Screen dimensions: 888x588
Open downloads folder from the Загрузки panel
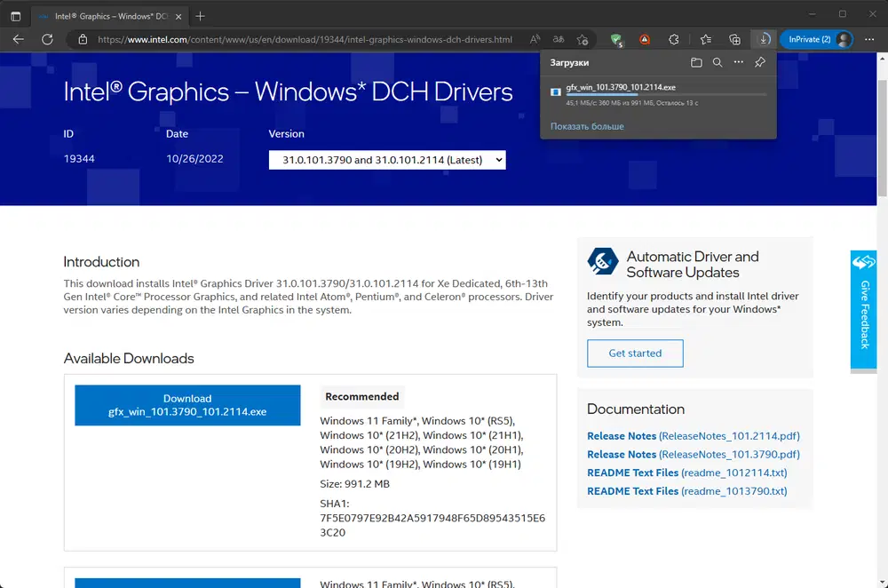[696, 63]
